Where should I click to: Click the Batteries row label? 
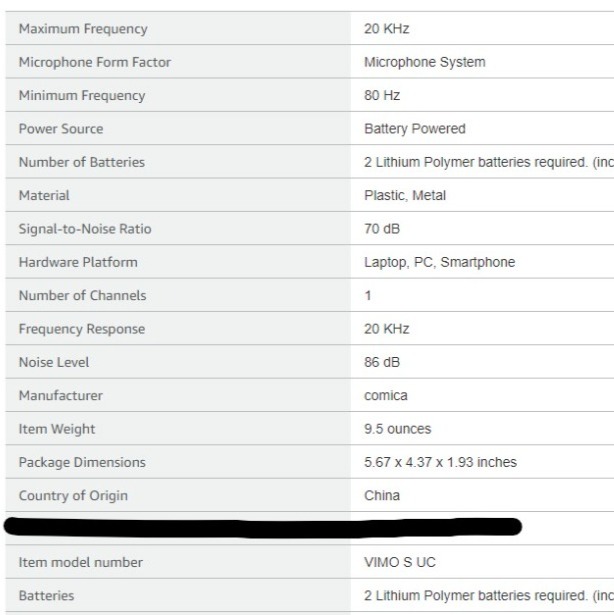click(x=46, y=595)
